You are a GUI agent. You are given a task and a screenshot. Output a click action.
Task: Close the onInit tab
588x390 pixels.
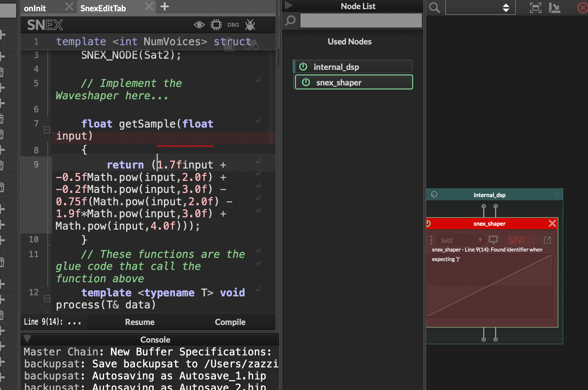tap(69, 7)
